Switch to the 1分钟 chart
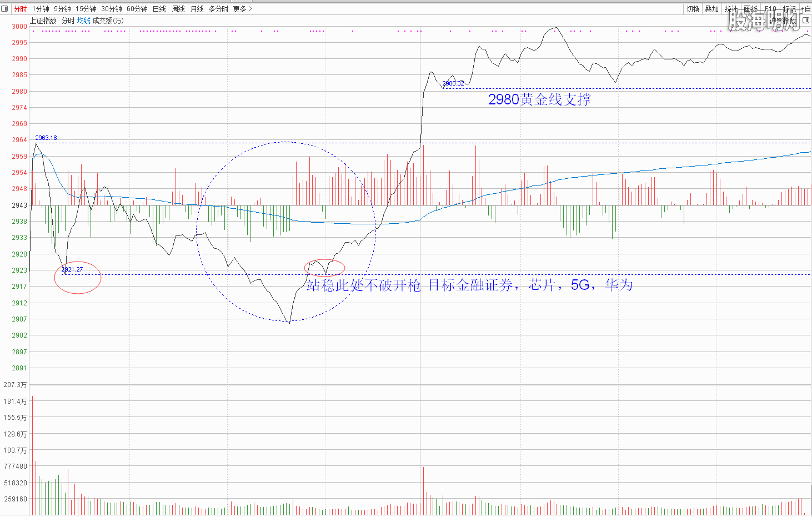The width and height of the screenshot is (812, 517). tap(41, 9)
